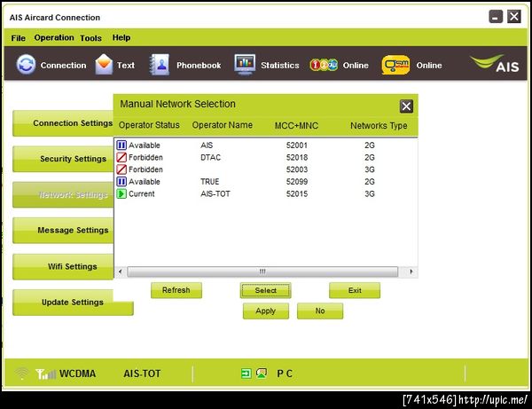This screenshot has width=532, height=409.
Task: Click AIS-TOT in the status bar
Action: coord(142,374)
